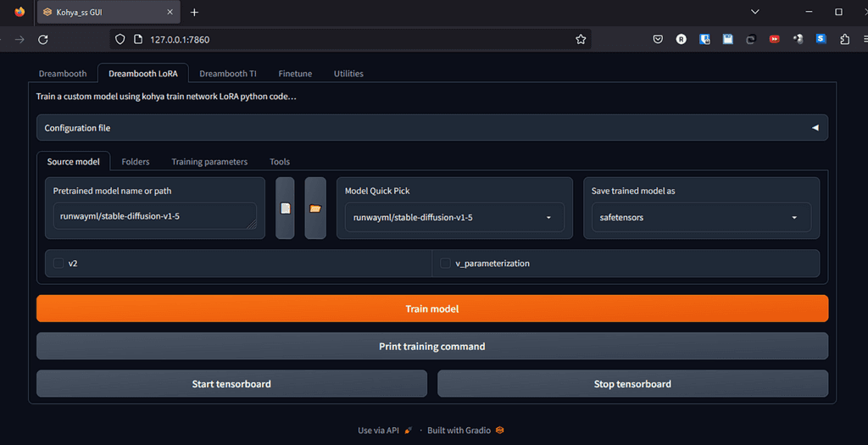Screen dimensions: 868x445
Task: Expand the Model Quick Pick dropdown
Action: click(454, 218)
